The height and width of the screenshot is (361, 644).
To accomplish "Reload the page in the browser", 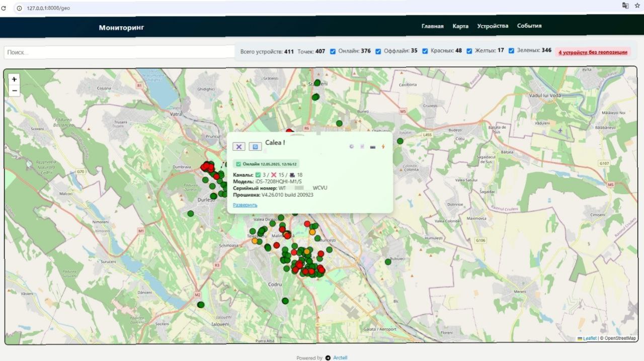I will coord(4,8).
